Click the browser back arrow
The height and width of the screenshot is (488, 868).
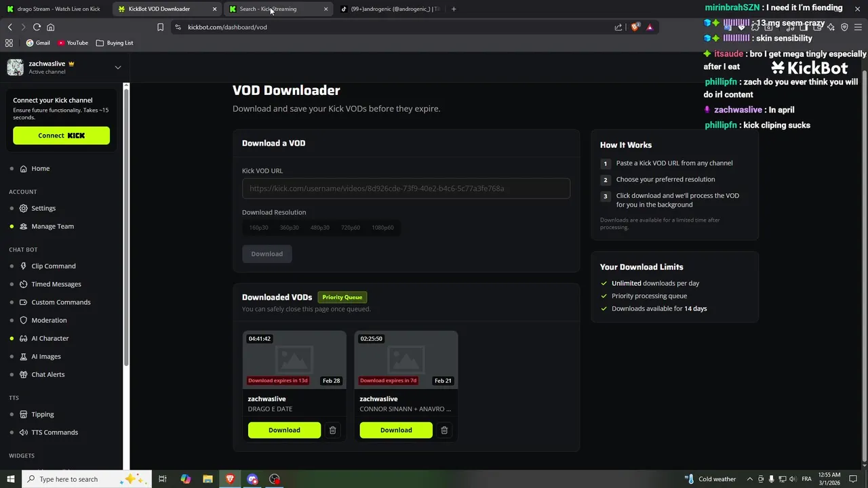10,27
